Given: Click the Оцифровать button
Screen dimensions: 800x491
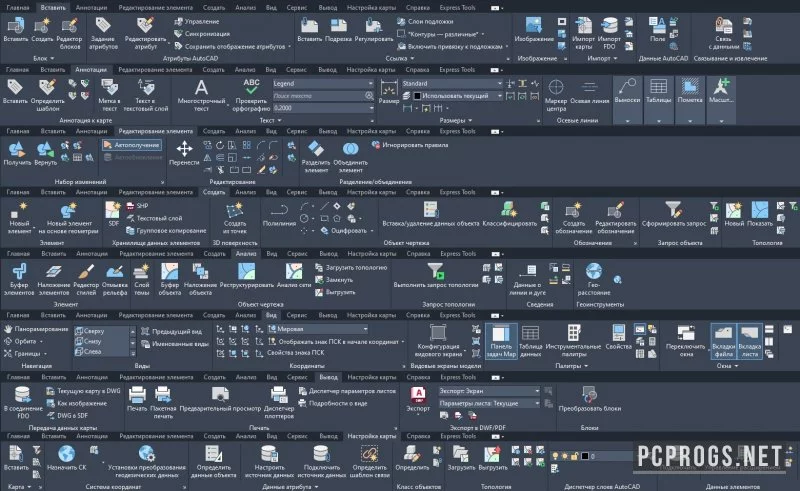Looking at the screenshot, I should (x=346, y=231).
